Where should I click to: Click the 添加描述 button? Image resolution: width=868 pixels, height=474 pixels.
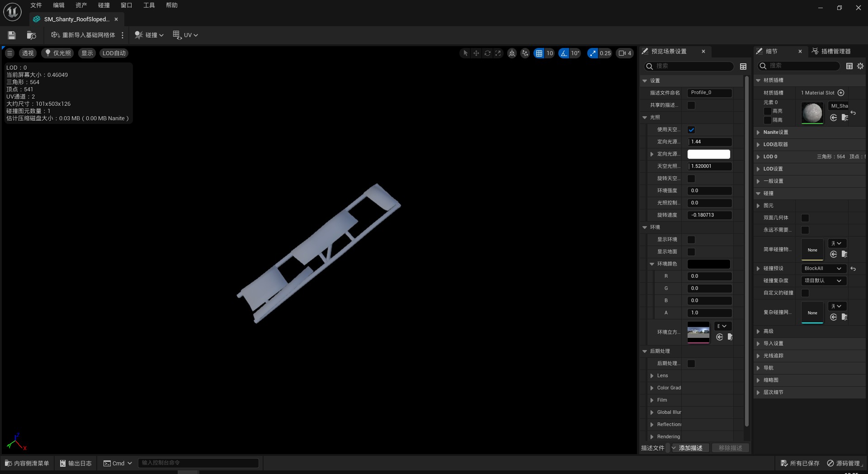(690, 448)
